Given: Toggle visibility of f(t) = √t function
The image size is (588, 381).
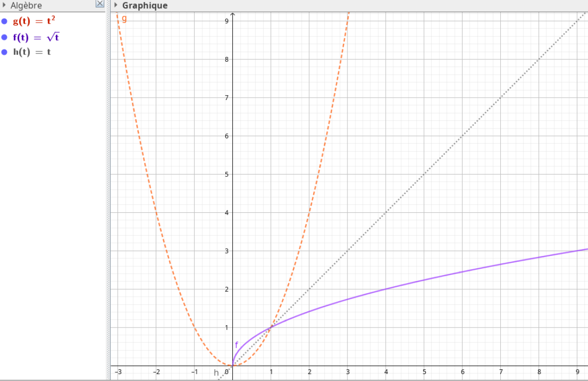Looking at the screenshot, I should (x=4, y=37).
